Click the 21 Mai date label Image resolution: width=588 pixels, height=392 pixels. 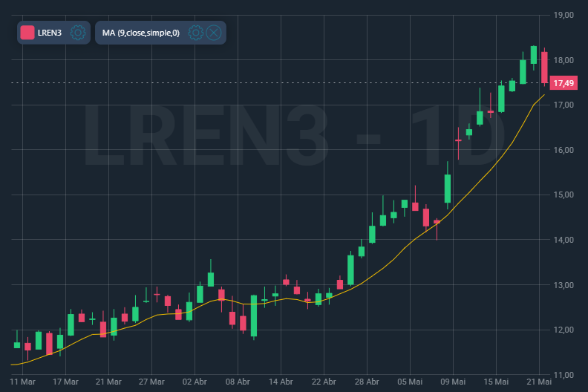point(539,382)
